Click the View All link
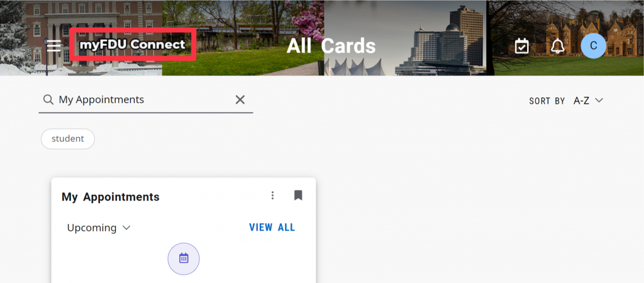Viewport: 644px width, 283px height. [x=272, y=228]
